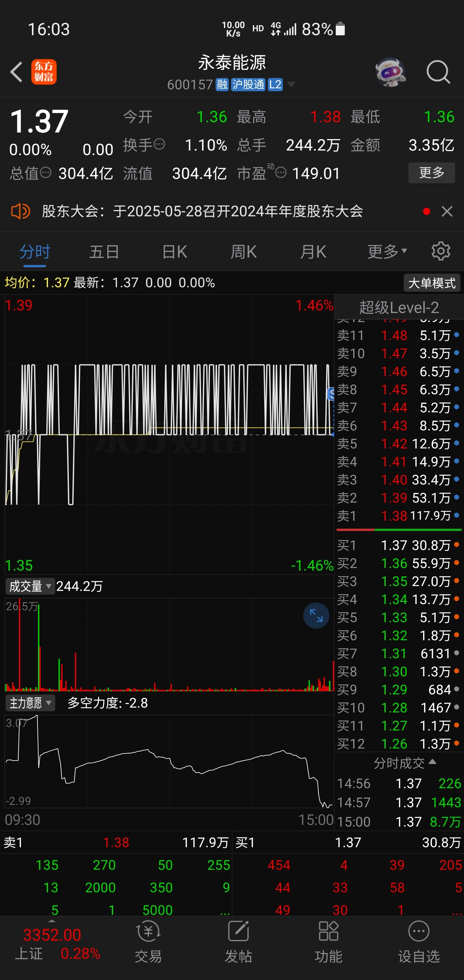Switch to the 月K tab
The height and width of the screenshot is (980, 464).
click(314, 251)
